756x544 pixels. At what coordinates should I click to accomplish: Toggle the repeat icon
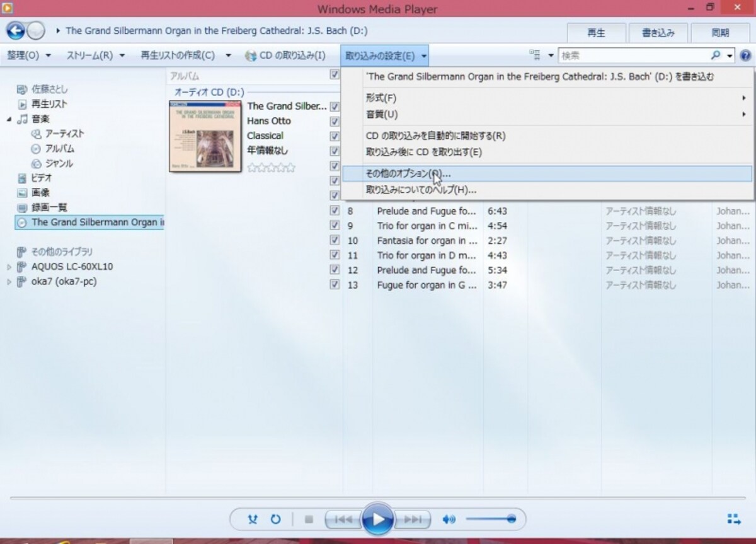tap(275, 519)
